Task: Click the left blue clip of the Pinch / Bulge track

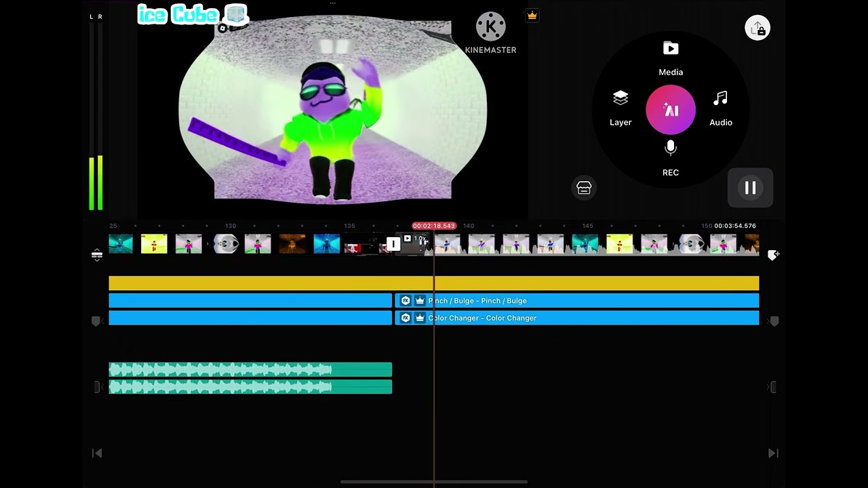Action: [x=250, y=300]
